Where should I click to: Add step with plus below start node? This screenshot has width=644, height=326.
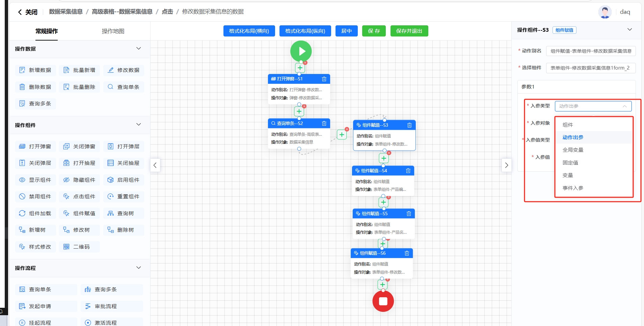pos(300,68)
